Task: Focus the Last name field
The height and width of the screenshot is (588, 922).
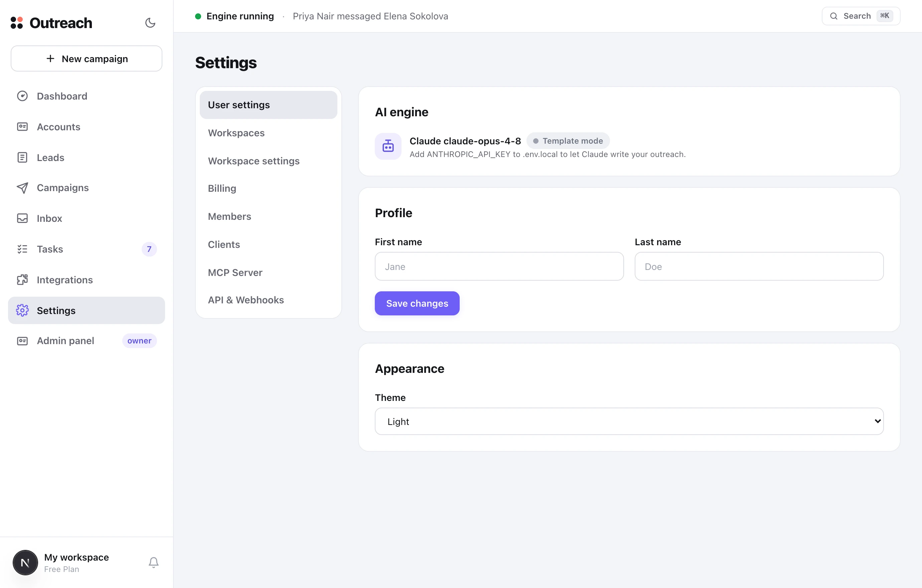Action: [759, 267]
